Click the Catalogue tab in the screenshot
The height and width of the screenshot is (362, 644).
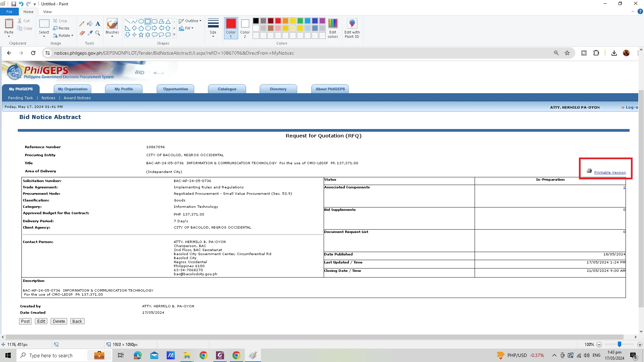point(227,89)
